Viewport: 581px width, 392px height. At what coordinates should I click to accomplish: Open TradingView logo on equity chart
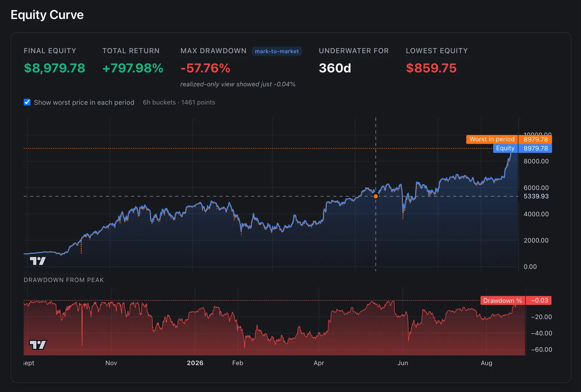point(38,261)
